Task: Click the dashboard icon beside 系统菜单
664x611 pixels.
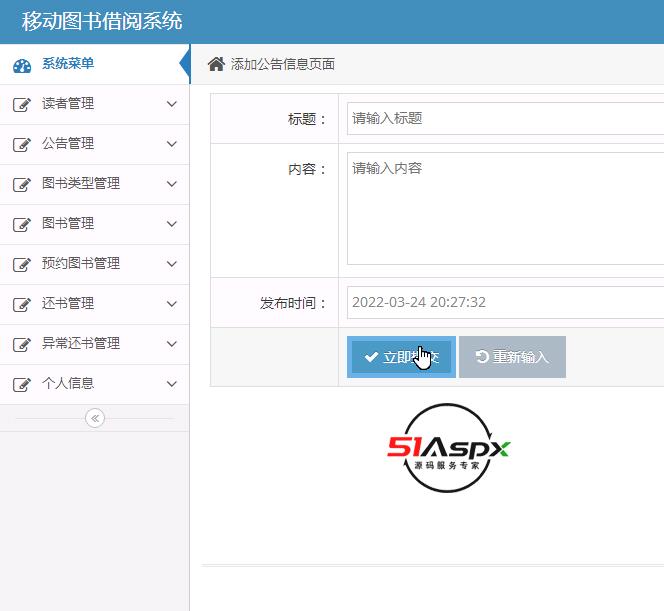Action: 22,66
